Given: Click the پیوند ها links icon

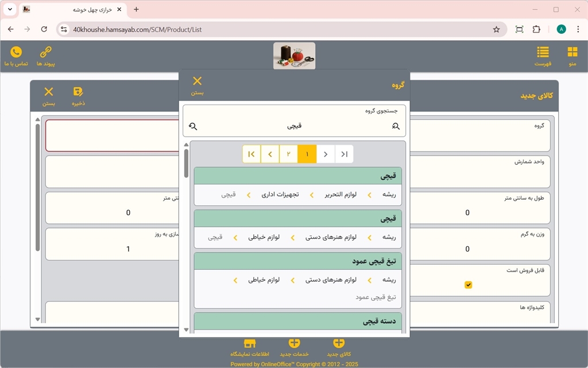Looking at the screenshot, I should 45,56.
